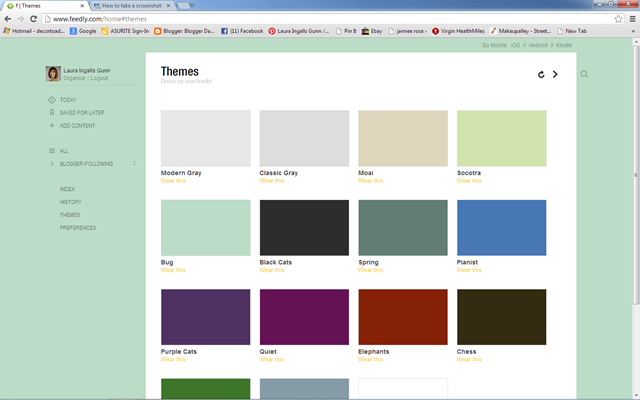This screenshot has width=640, height=400.
Task: Select the Spring gray-green swatch
Action: pyautogui.click(x=403, y=228)
